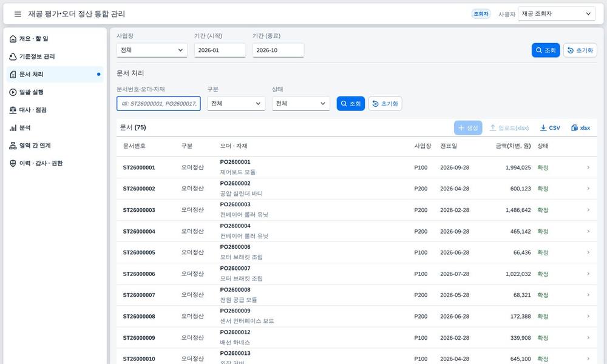Screen dimensions: 607x364
Task: Click the 분석 chart icon
Action: click(13, 127)
